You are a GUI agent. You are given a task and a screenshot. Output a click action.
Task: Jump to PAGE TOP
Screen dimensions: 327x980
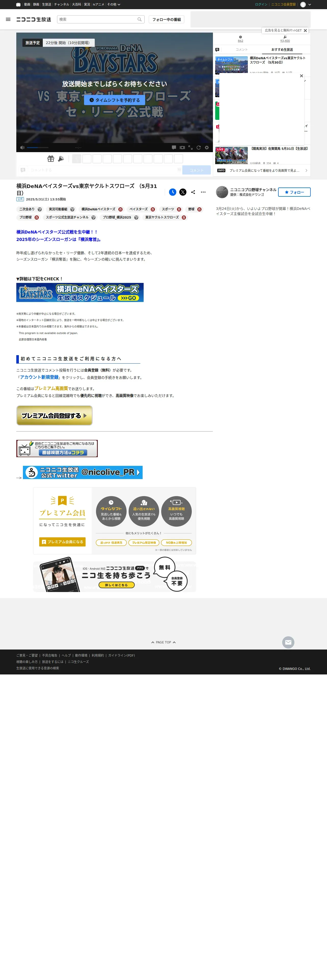163,642
